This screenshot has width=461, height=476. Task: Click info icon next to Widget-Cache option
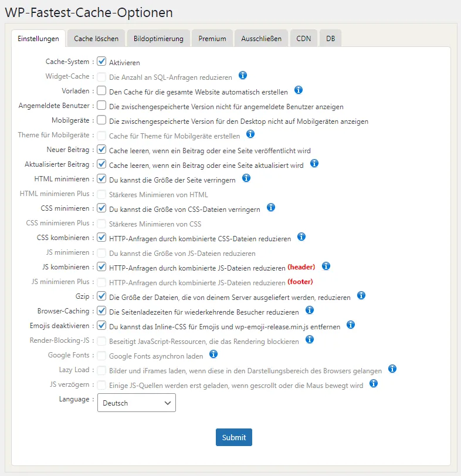(x=243, y=75)
